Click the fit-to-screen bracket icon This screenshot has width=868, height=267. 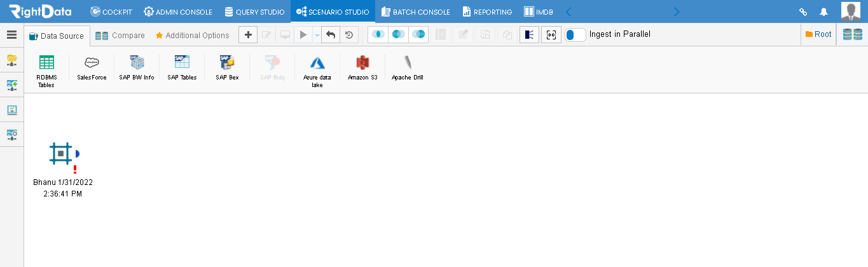[551, 35]
